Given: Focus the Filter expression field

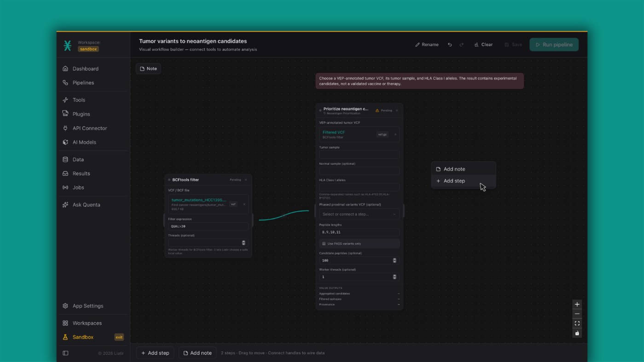Looking at the screenshot, I should [x=208, y=226].
